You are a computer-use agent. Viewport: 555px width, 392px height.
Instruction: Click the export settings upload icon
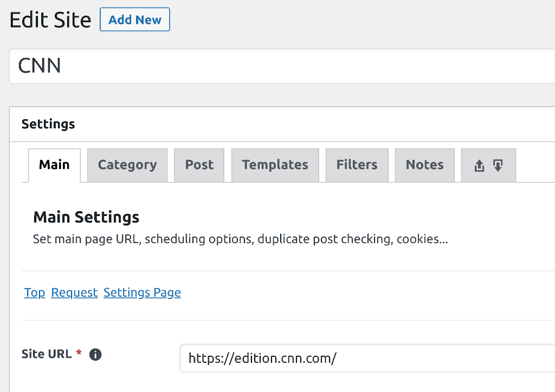(x=479, y=166)
